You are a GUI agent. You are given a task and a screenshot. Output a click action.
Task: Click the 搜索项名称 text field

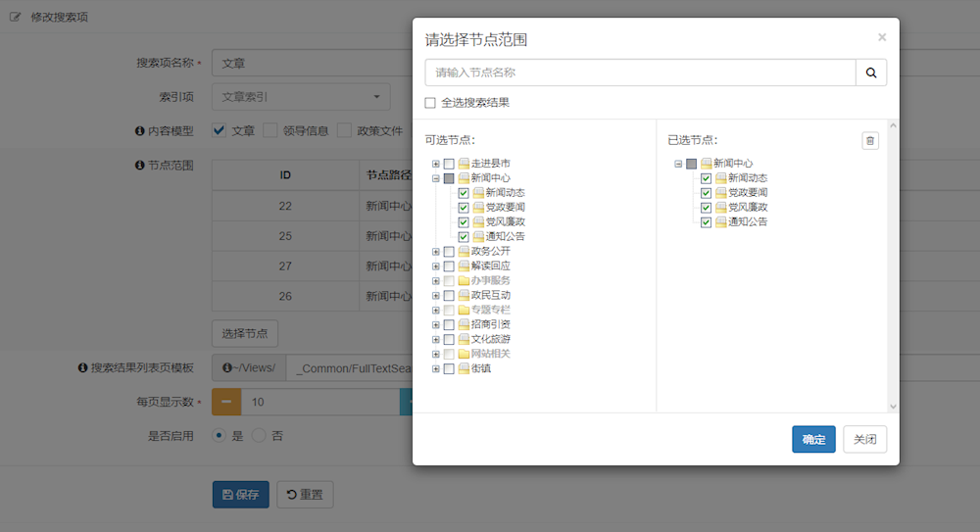click(x=312, y=63)
